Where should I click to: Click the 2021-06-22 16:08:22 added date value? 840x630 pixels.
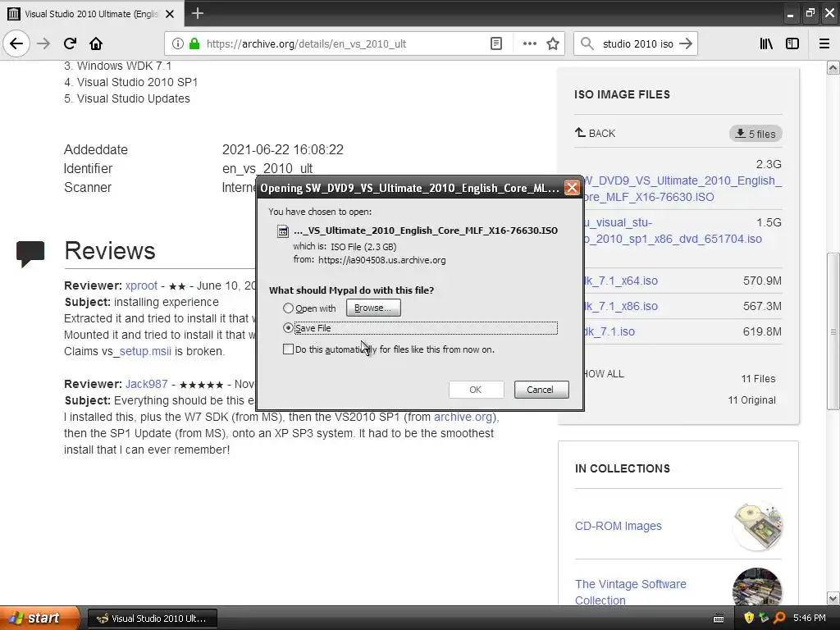pyautogui.click(x=283, y=149)
